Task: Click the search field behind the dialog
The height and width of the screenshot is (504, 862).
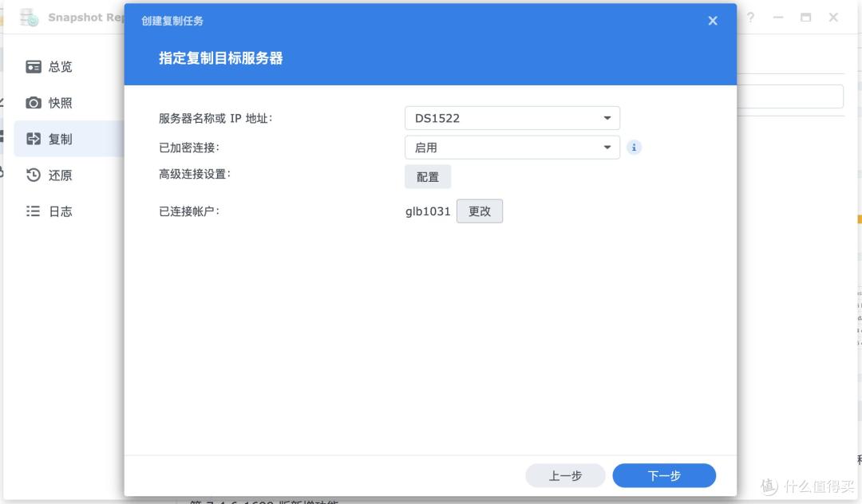Action: (790, 96)
